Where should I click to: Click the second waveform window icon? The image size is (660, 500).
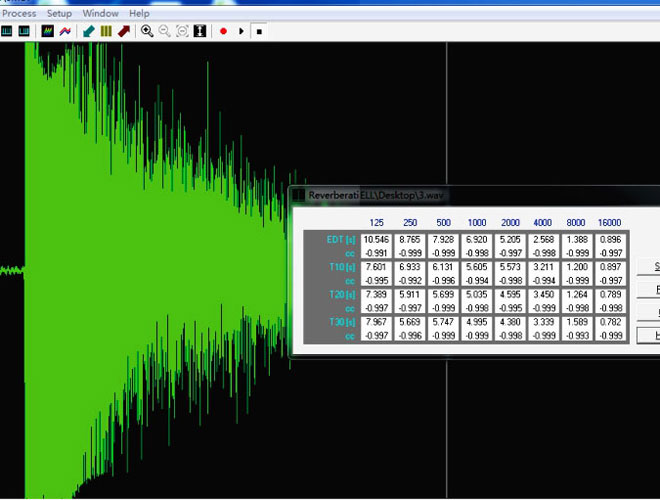(x=23, y=31)
